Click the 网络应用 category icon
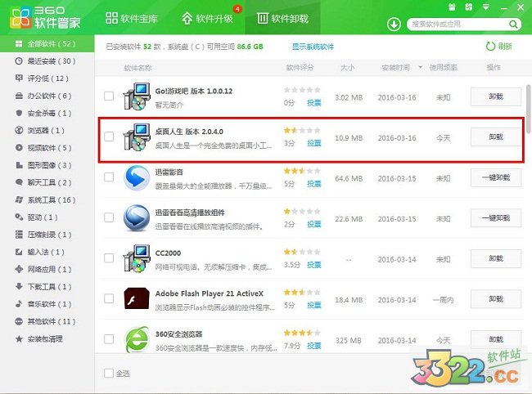The height and width of the screenshot is (394, 532). coord(19,269)
